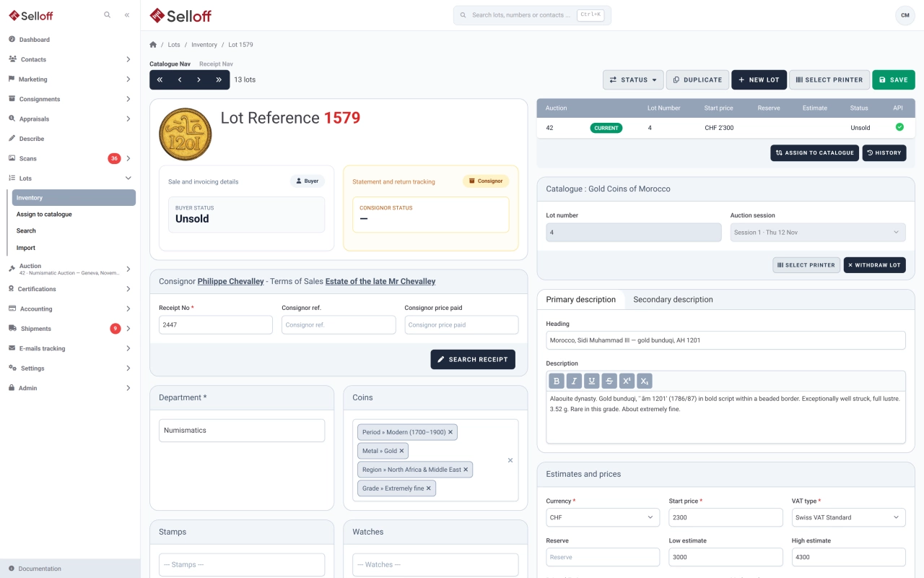Open the Auction session dropdown
924x578 pixels.
818,232
